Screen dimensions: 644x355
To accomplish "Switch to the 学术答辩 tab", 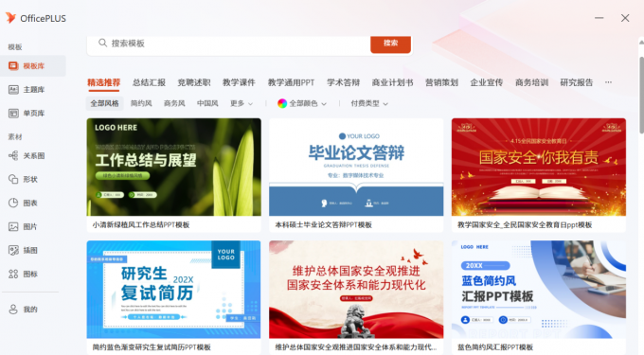I will 344,82.
